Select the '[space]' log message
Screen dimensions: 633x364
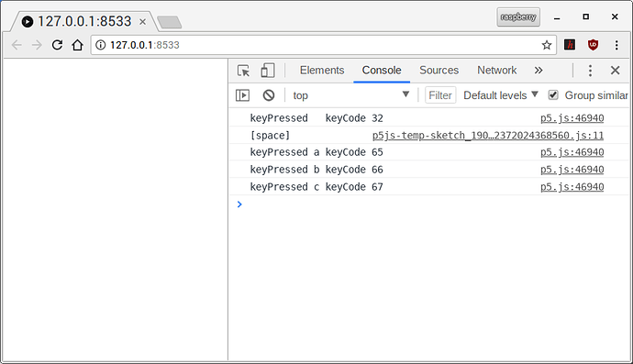tap(270, 135)
